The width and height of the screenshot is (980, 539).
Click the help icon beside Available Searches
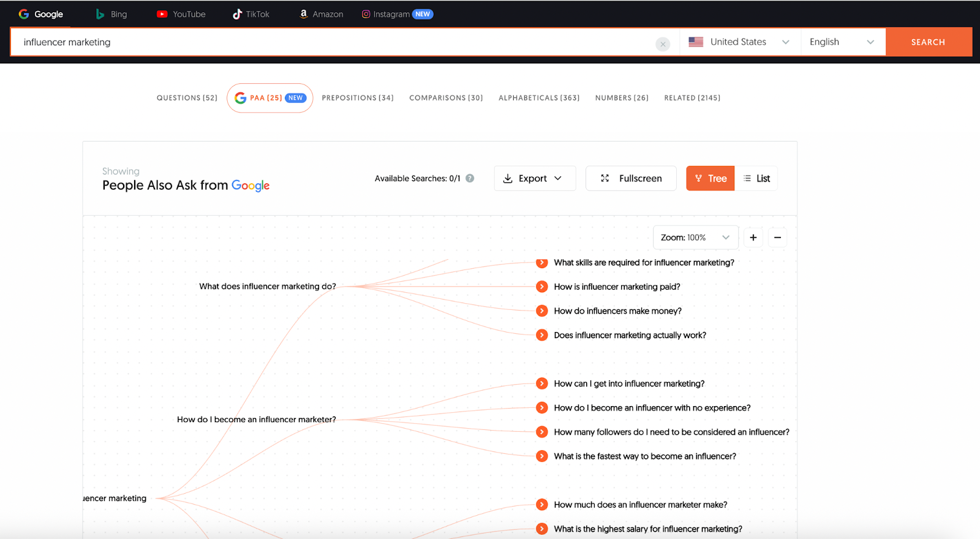tap(470, 178)
